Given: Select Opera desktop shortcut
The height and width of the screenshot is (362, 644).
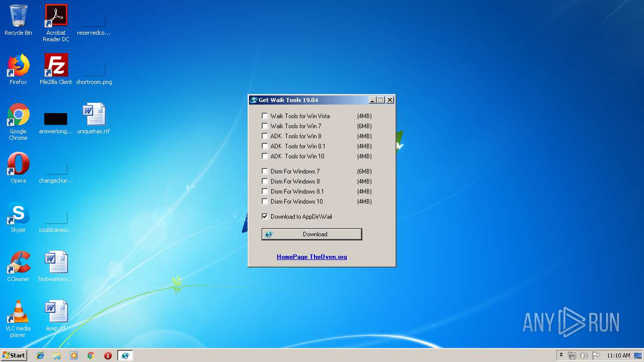Looking at the screenshot, I should tap(18, 168).
